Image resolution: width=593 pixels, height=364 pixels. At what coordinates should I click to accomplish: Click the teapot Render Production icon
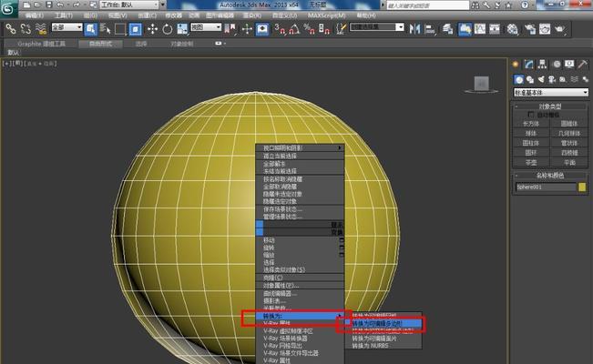(560, 29)
